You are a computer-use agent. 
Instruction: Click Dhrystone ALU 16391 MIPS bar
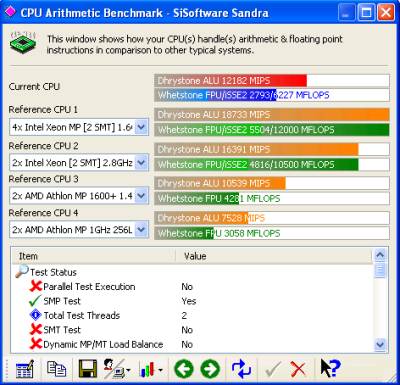click(272, 149)
